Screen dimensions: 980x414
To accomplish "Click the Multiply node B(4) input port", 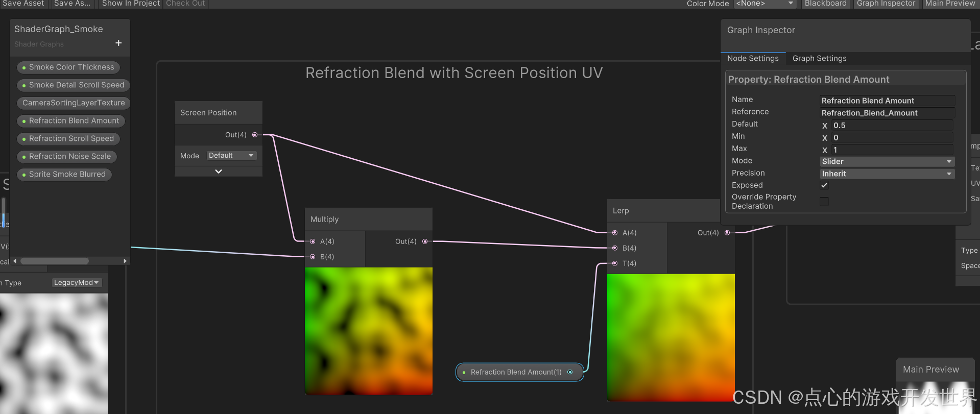I will (313, 257).
